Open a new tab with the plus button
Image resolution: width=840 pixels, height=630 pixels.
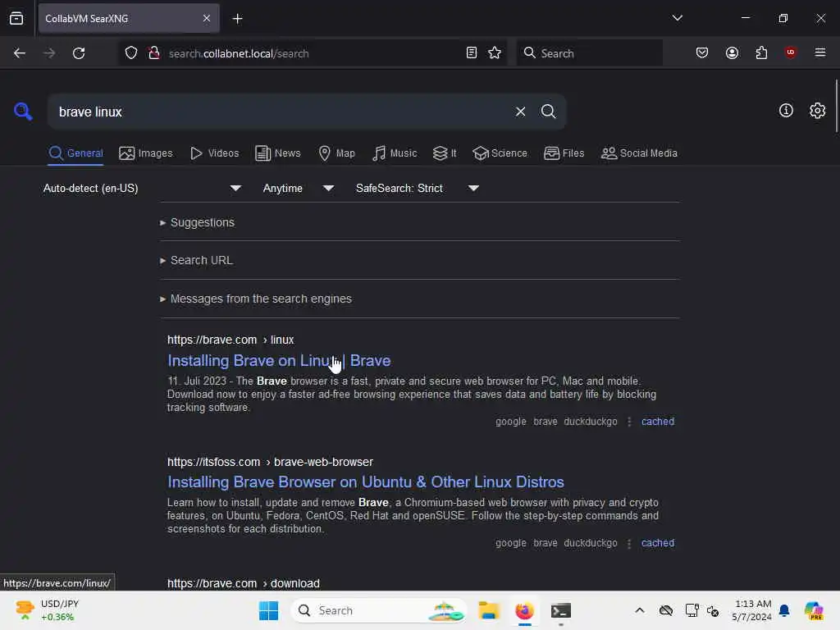click(237, 19)
